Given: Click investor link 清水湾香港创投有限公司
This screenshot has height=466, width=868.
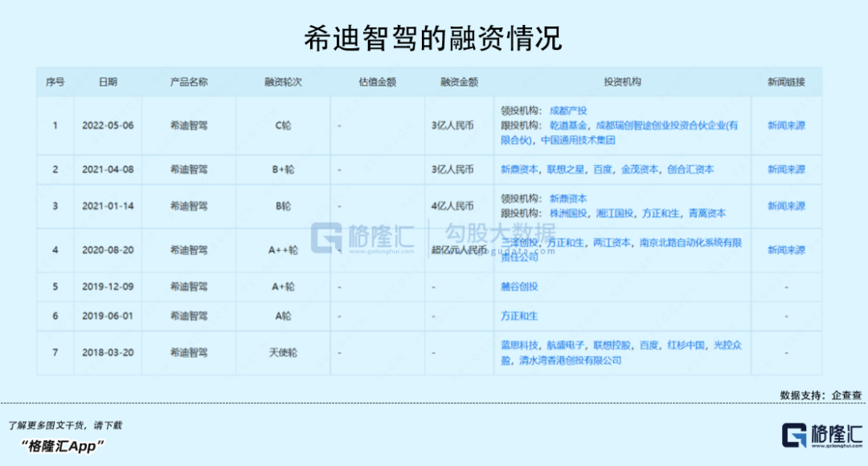Looking at the screenshot, I should pyautogui.click(x=570, y=360).
